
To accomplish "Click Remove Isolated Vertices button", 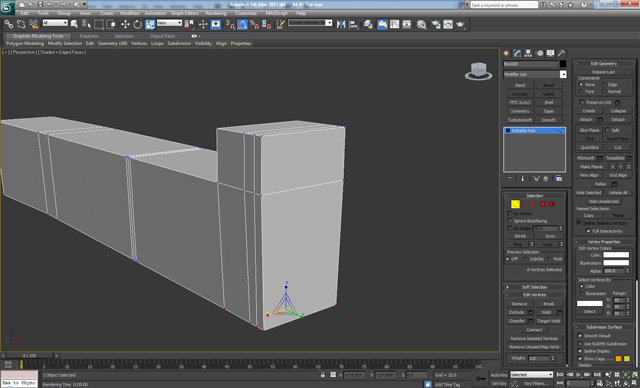I will click(x=534, y=339).
